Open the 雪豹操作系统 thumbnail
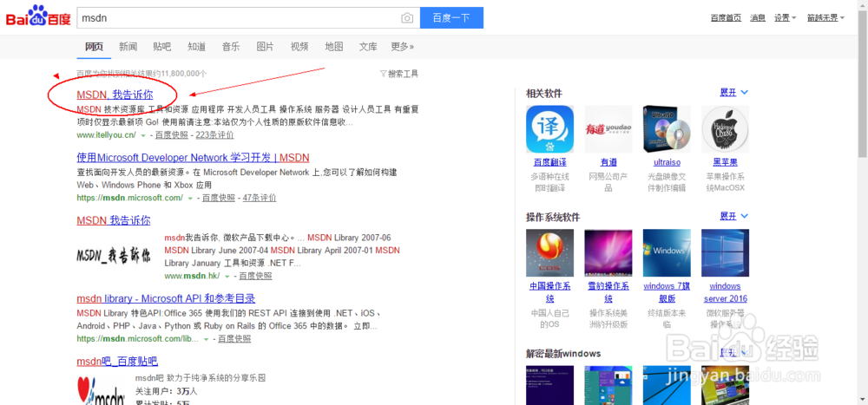This screenshot has height=405, width=868. point(608,253)
